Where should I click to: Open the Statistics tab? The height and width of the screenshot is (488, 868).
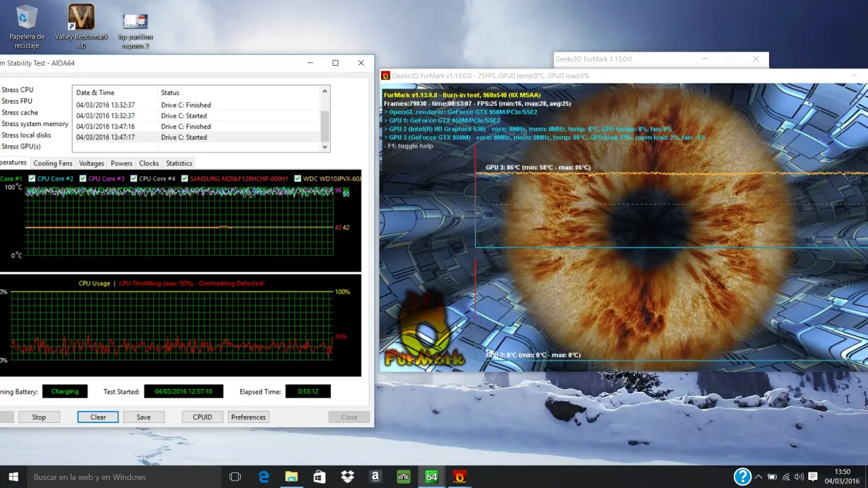point(179,163)
